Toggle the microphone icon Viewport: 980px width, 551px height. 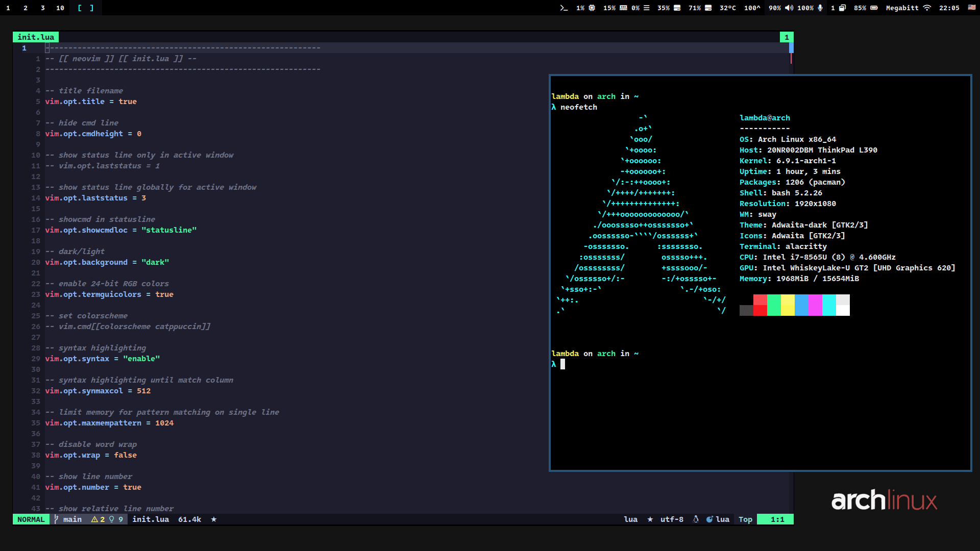(820, 8)
